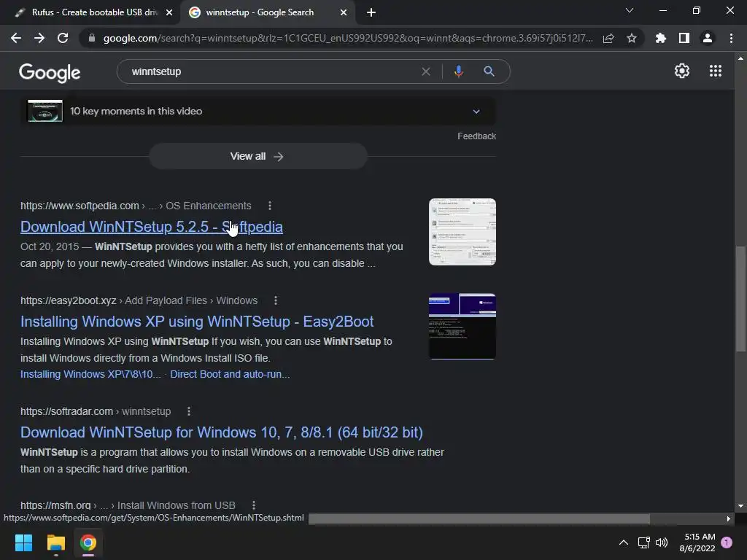The width and height of the screenshot is (747, 560).
Task: Open Installing Windows XP using WinNTSetup link
Action: click(197, 322)
